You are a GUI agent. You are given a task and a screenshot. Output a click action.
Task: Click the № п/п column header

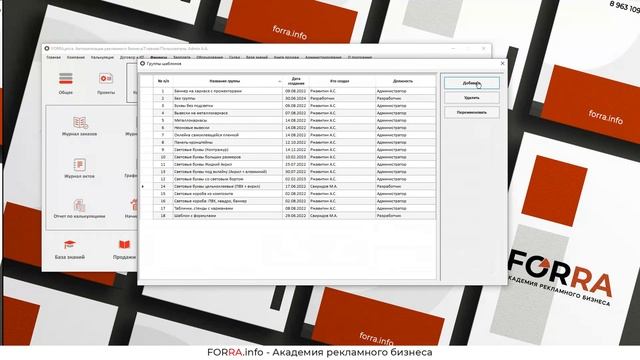tap(163, 81)
